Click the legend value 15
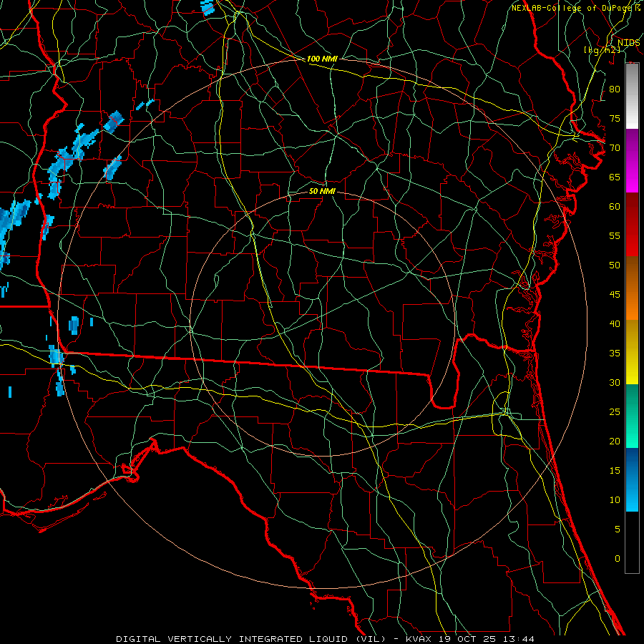Image resolution: width=644 pixels, height=644 pixels. pos(615,470)
